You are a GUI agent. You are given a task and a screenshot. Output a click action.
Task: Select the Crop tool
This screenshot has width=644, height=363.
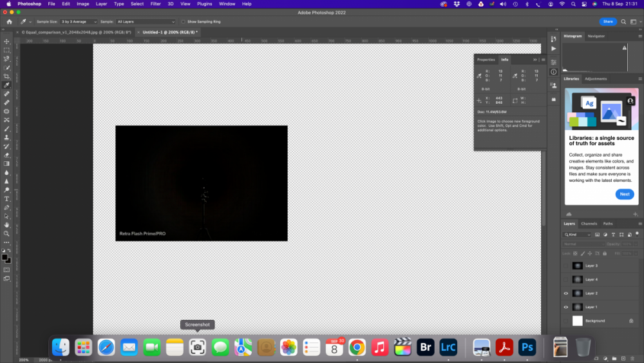pos(6,77)
